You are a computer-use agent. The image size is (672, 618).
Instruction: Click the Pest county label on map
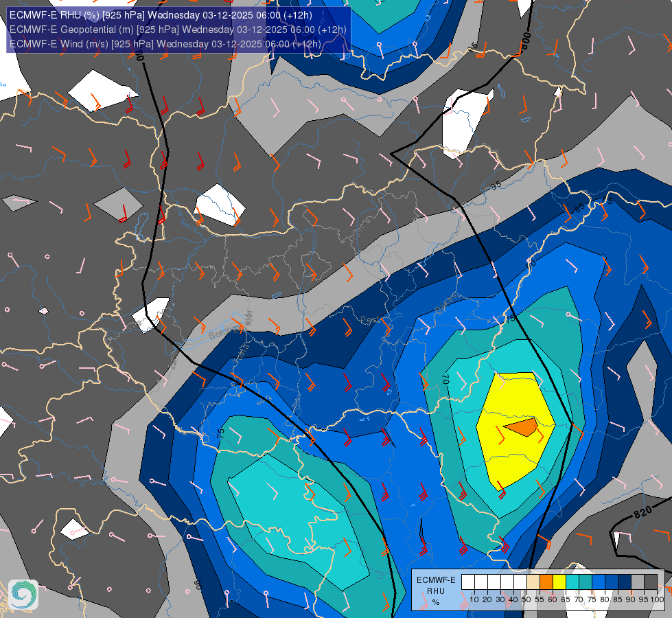click(370, 320)
